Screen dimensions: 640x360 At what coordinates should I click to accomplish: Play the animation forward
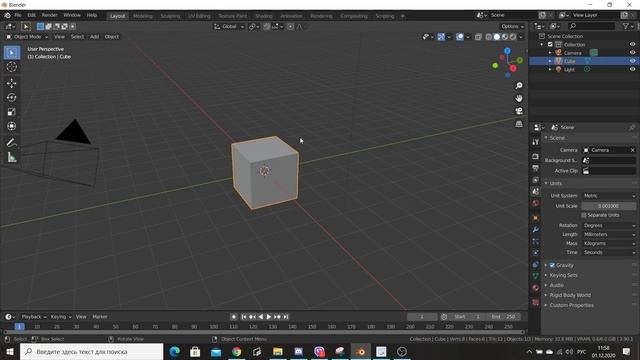click(269, 317)
